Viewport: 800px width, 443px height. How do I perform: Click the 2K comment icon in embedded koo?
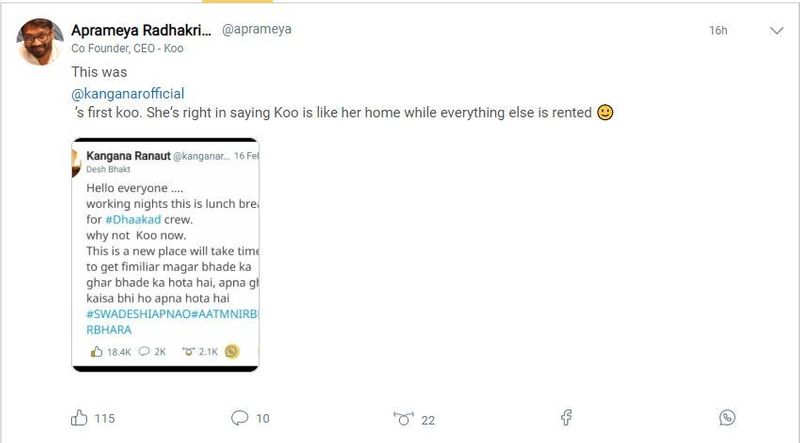click(144, 351)
